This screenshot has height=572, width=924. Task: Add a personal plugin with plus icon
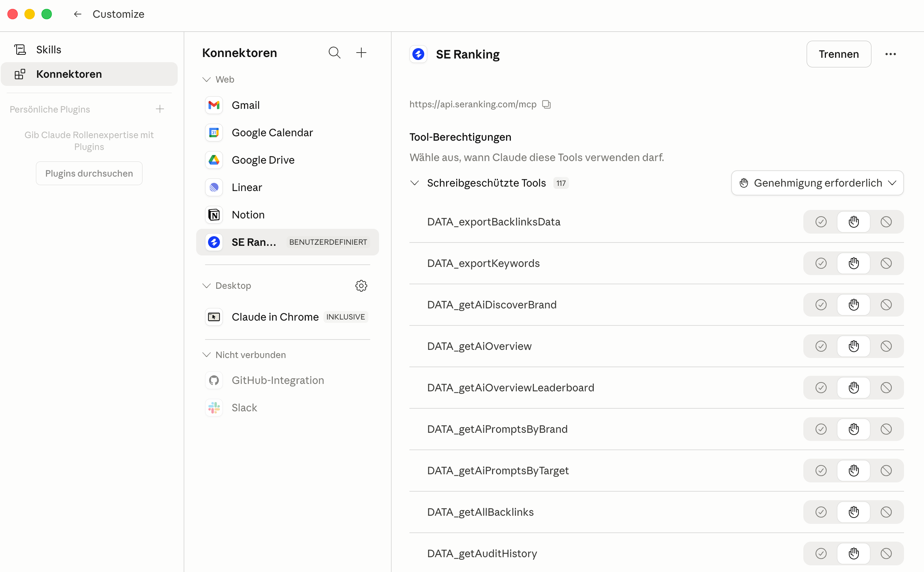(x=160, y=109)
